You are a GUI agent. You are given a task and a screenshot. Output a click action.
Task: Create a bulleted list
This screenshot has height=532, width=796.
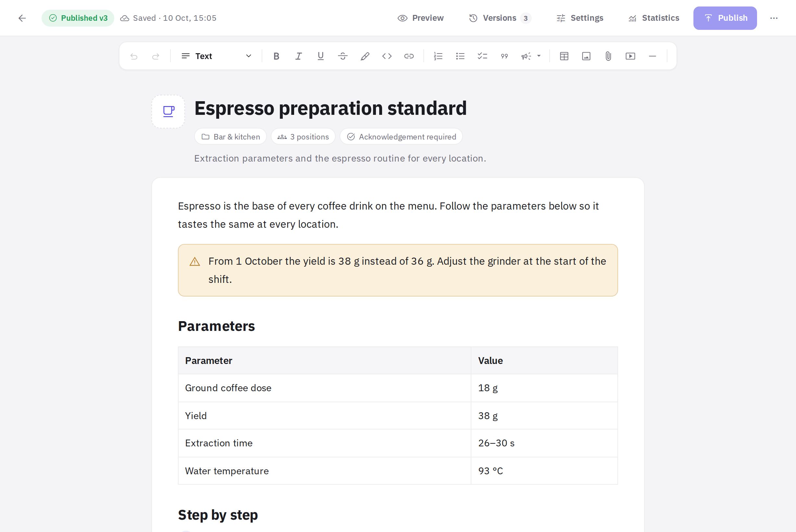[460, 56]
